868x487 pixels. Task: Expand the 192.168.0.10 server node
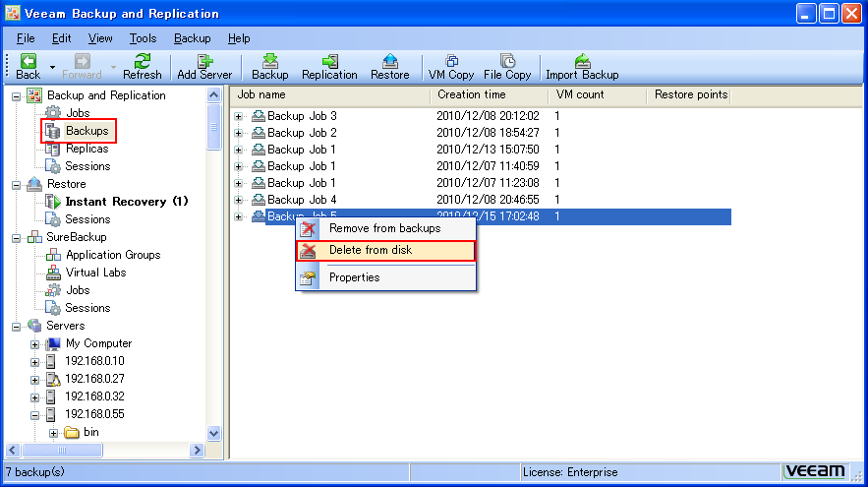[x=34, y=362]
